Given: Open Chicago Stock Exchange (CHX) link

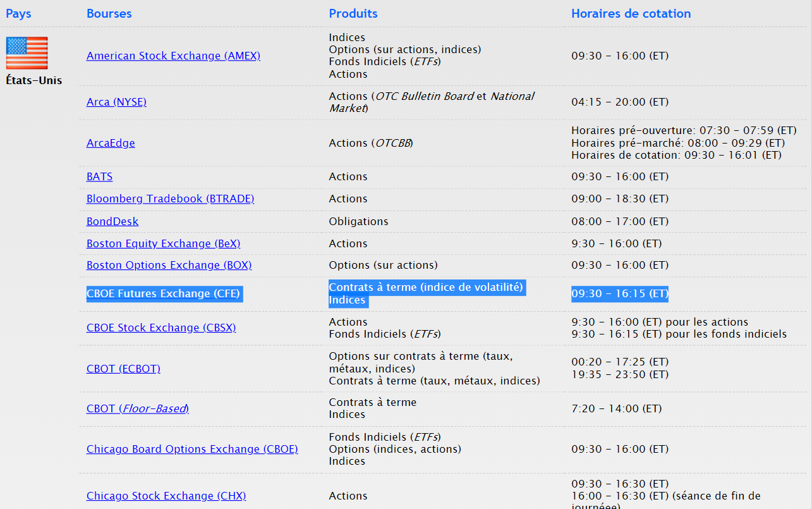Looking at the screenshot, I should click(x=166, y=496).
